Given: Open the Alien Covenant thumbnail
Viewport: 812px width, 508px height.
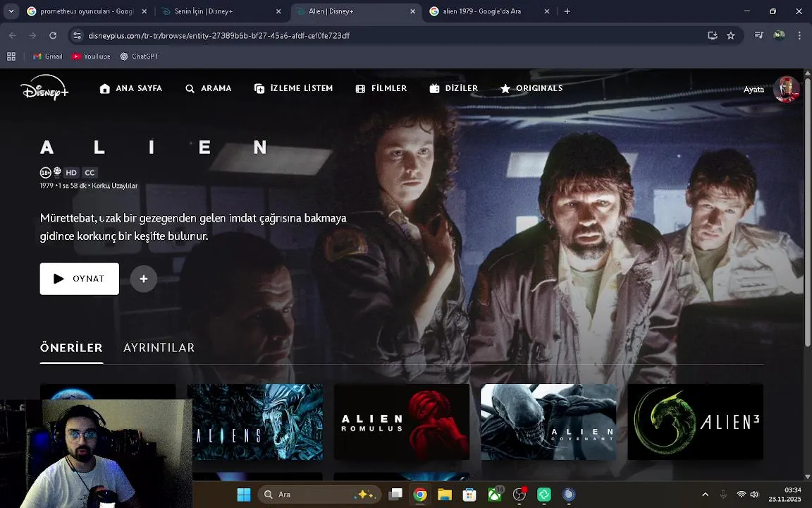Looking at the screenshot, I should pos(548,422).
